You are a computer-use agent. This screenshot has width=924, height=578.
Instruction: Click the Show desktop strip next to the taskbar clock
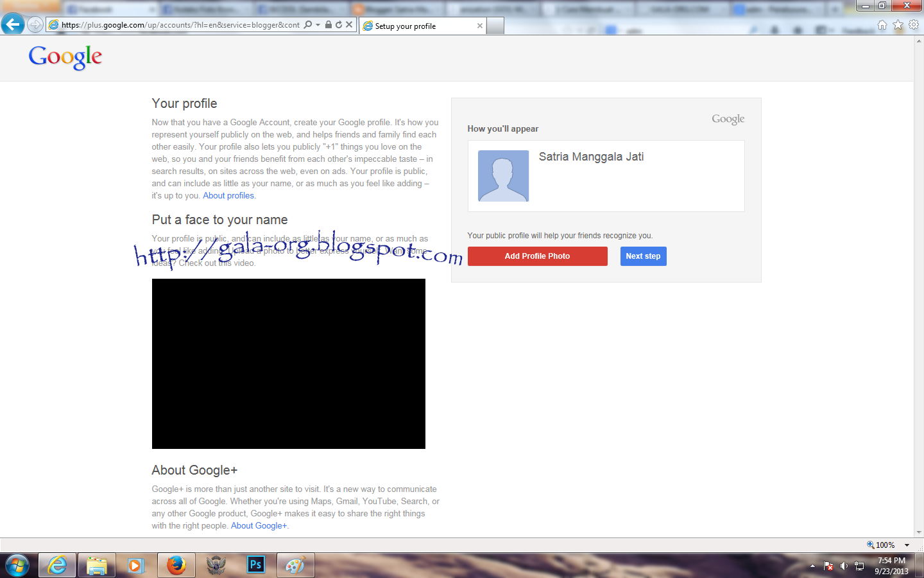click(x=920, y=566)
